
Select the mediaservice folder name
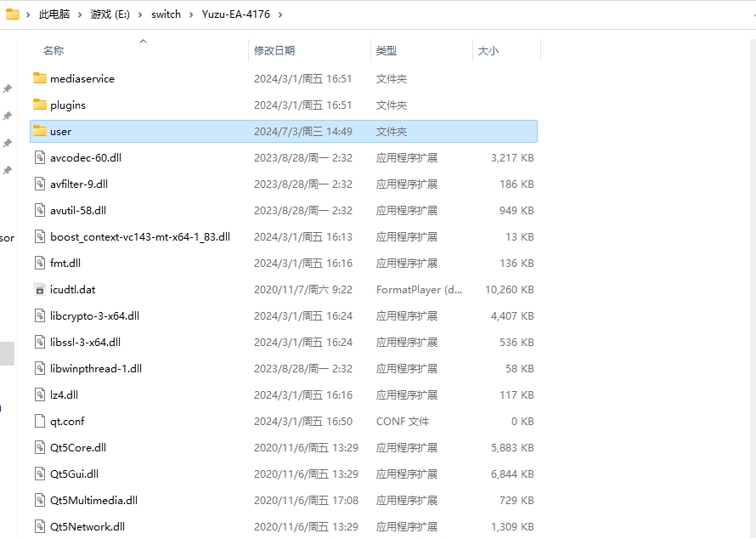(82, 79)
